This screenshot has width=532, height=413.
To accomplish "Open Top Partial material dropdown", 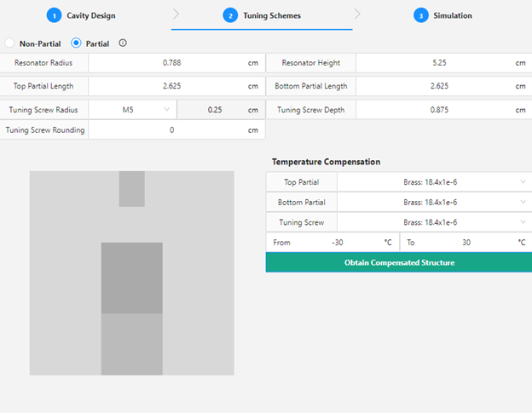I will (435, 182).
